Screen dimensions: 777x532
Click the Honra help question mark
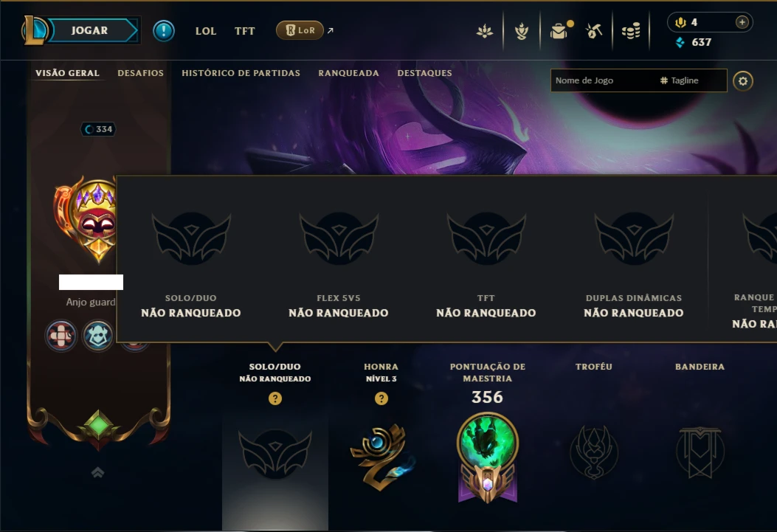click(381, 398)
